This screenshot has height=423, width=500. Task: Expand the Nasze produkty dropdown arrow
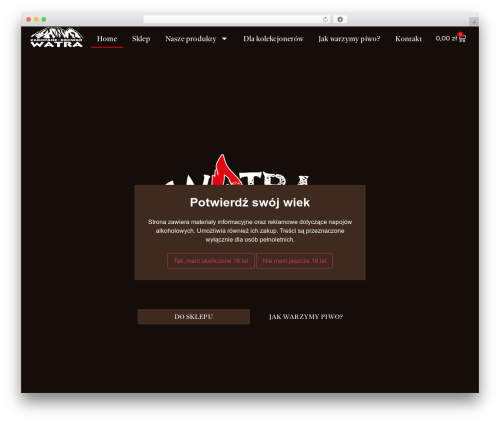click(x=224, y=39)
